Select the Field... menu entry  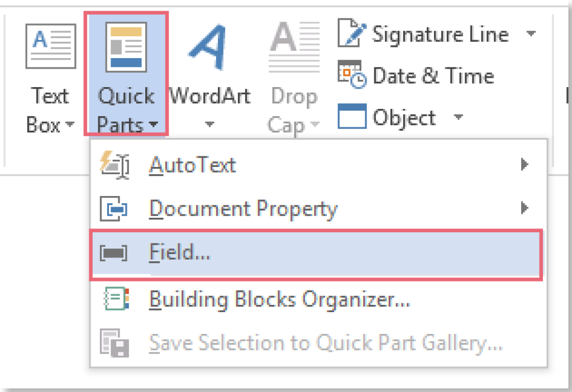tap(180, 252)
